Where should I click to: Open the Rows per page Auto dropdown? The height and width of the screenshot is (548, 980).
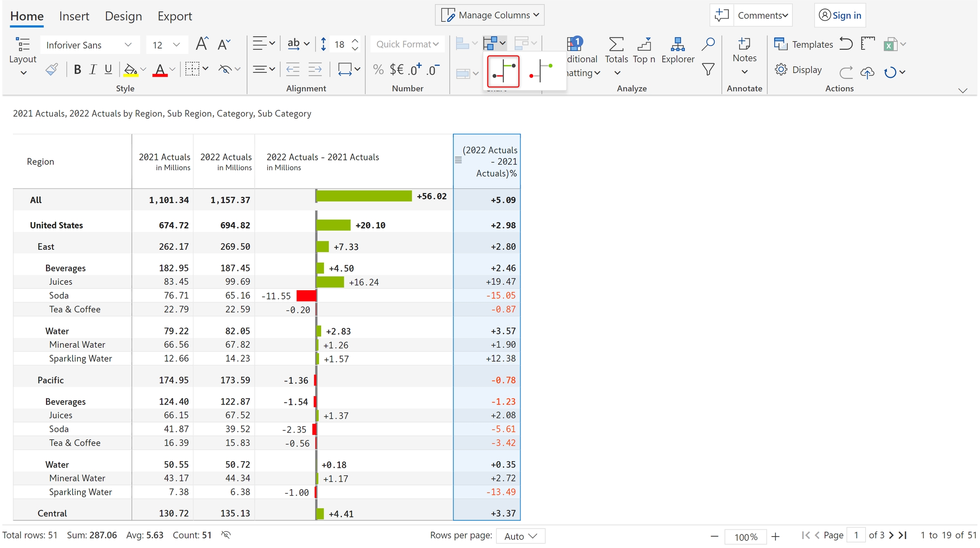coord(520,536)
